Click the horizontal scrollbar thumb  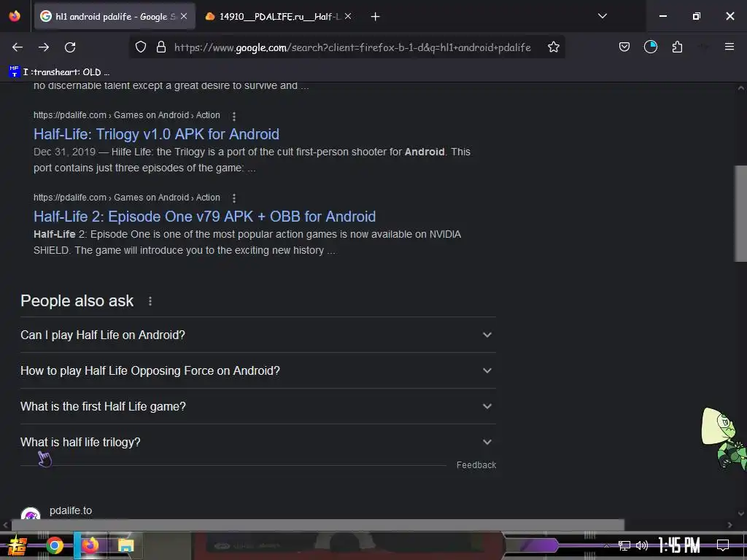[x=318, y=525]
